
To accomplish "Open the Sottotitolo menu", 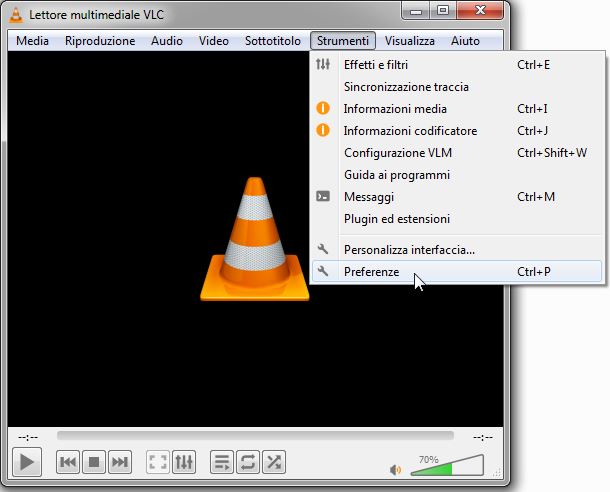I will coord(273,41).
